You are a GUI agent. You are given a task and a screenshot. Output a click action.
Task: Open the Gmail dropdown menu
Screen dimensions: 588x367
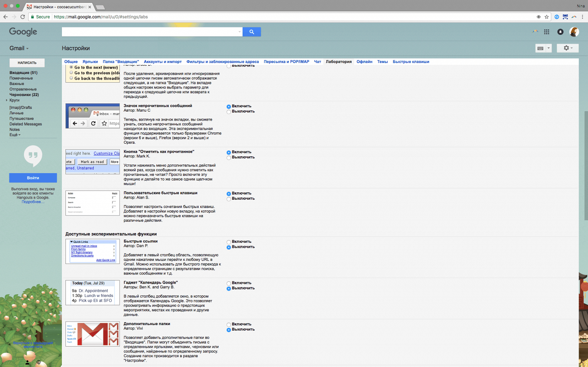[x=19, y=48]
